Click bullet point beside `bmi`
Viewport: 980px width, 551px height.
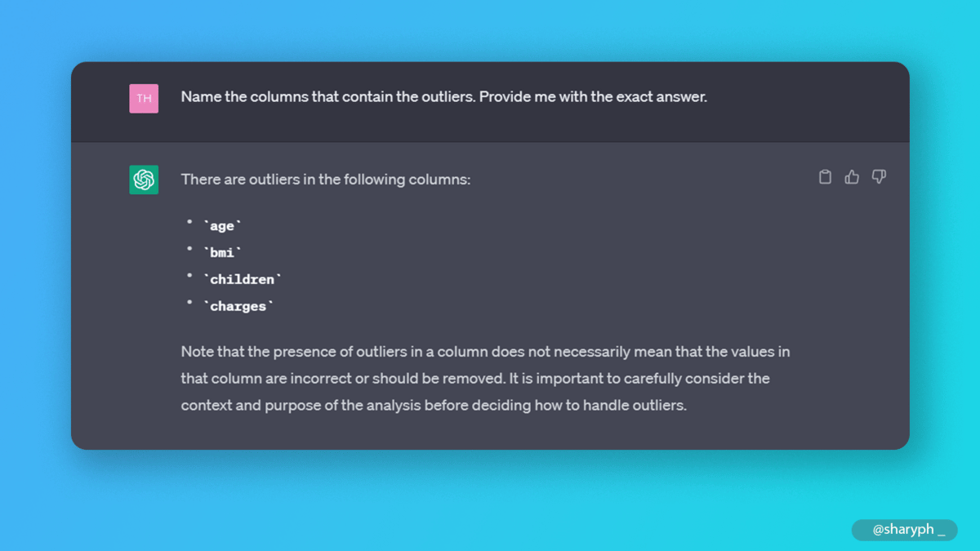pyautogui.click(x=189, y=248)
